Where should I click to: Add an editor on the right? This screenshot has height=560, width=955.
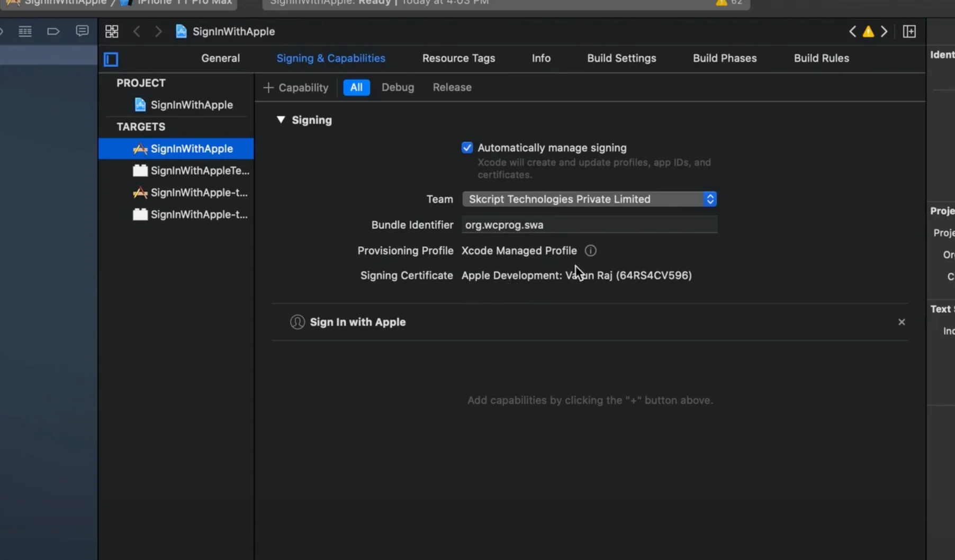(909, 31)
